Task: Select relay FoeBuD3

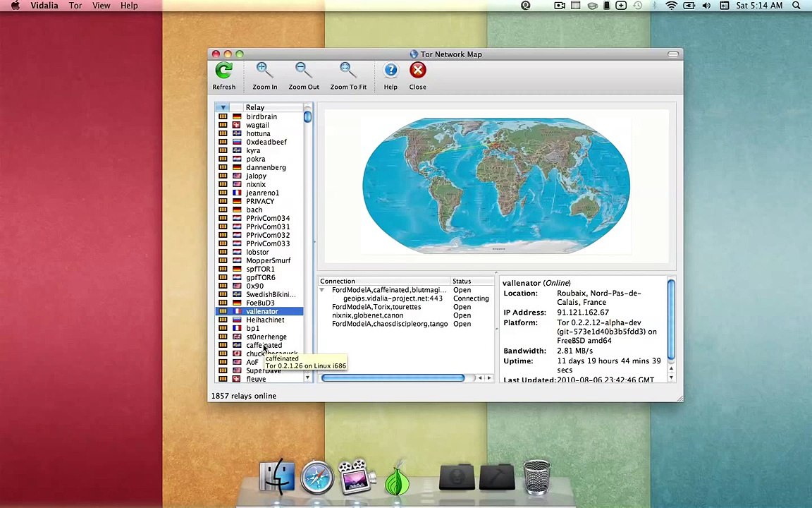Action: point(259,303)
